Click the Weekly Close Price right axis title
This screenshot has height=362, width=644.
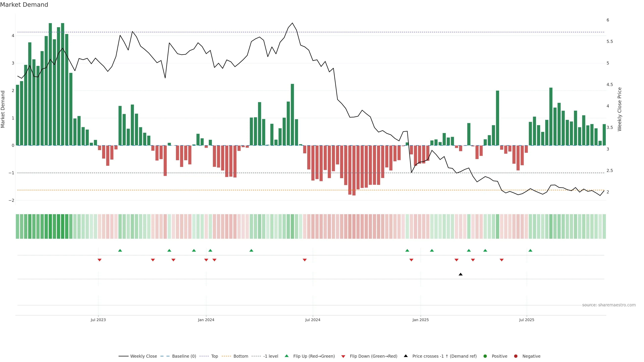click(x=619, y=109)
